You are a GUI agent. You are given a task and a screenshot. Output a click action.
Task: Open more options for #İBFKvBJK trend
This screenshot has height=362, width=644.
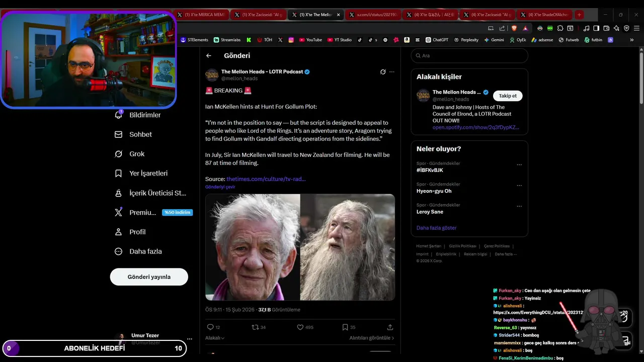(519, 164)
